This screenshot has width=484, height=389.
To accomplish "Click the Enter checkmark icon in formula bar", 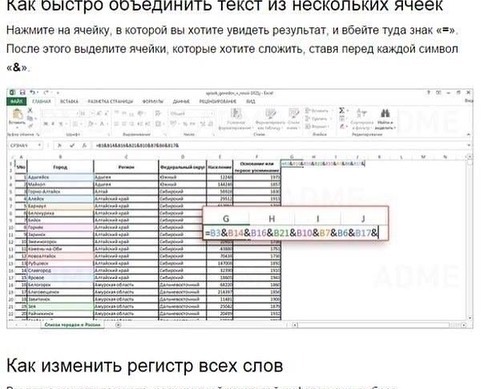I will (x=72, y=145).
